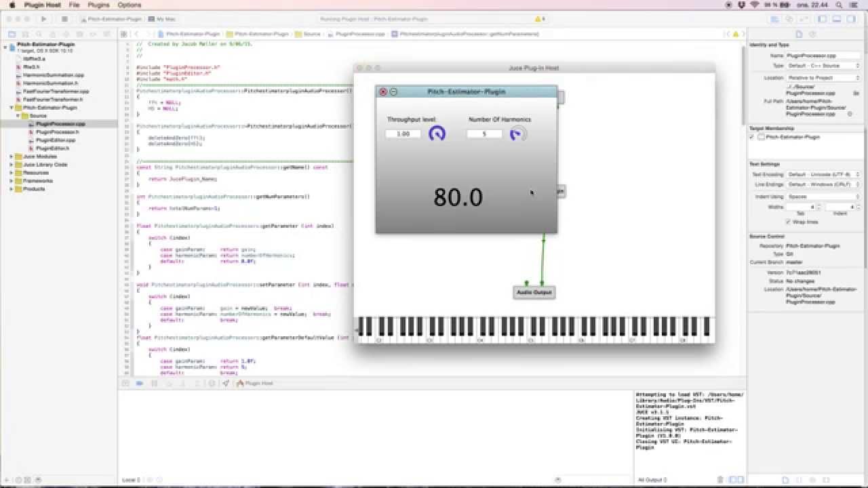Open the All Output console filter
868x488 pixels.
pos(653,480)
